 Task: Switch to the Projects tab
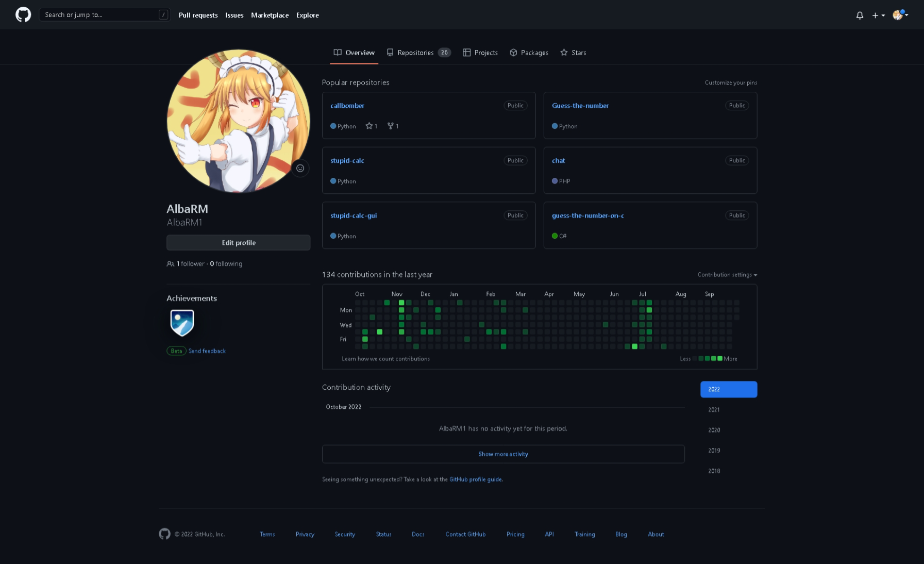[480, 53]
